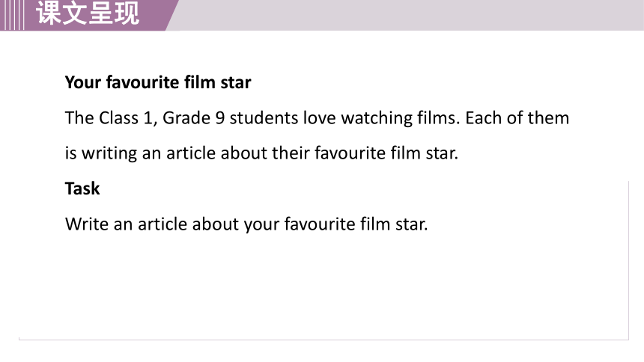
Task: Click 'films.' before 'Each of them'
Action: coord(439,118)
